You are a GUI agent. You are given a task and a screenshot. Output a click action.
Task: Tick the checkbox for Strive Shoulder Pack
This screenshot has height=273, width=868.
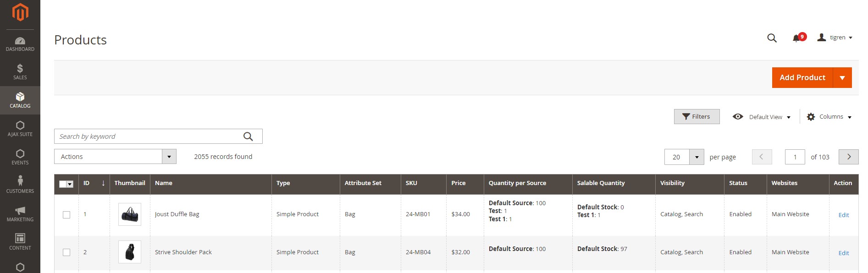66,252
